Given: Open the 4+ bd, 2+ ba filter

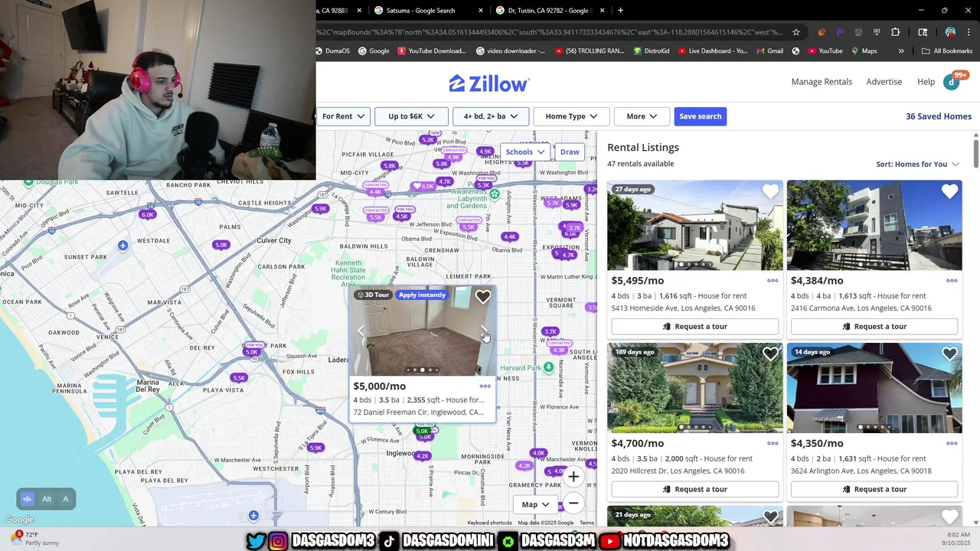Looking at the screenshot, I should 490,116.
